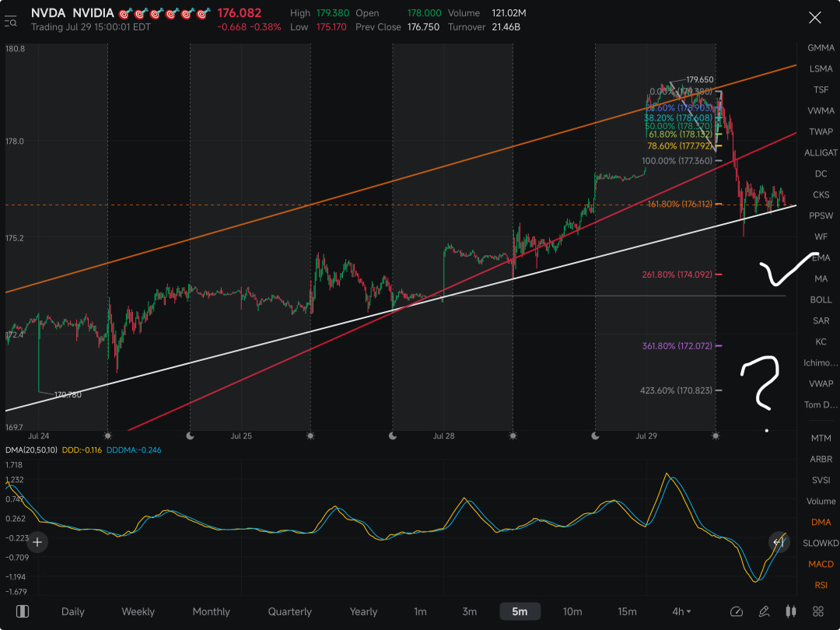840x630 pixels.
Task: Select the 10m interval
Action: tap(572, 611)
